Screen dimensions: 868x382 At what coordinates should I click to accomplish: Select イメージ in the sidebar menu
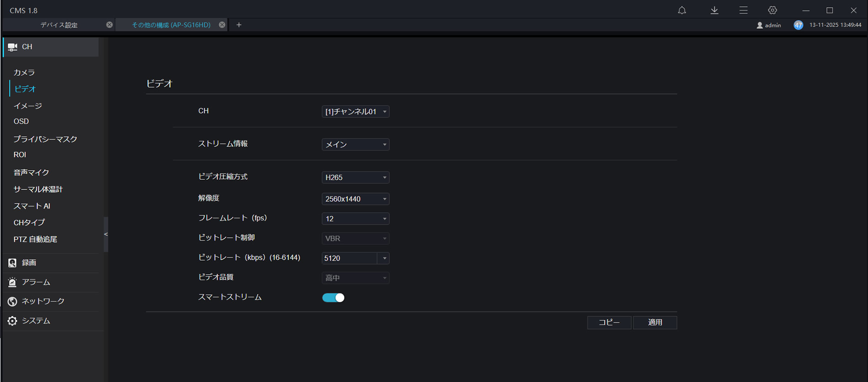pos(28,106)
